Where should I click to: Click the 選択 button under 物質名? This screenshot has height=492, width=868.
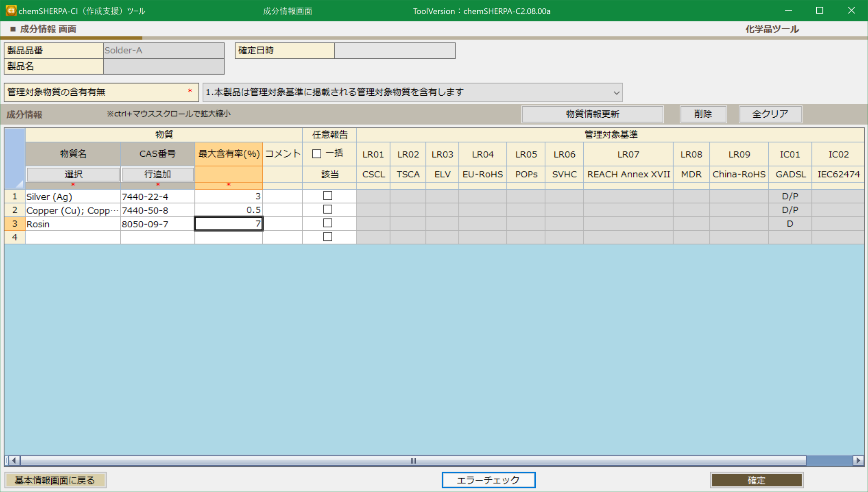tap(72, 174)
